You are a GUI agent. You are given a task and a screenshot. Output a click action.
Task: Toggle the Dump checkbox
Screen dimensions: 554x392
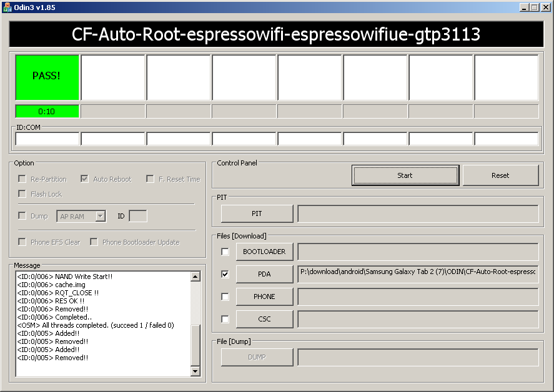[x=22, y=216]
